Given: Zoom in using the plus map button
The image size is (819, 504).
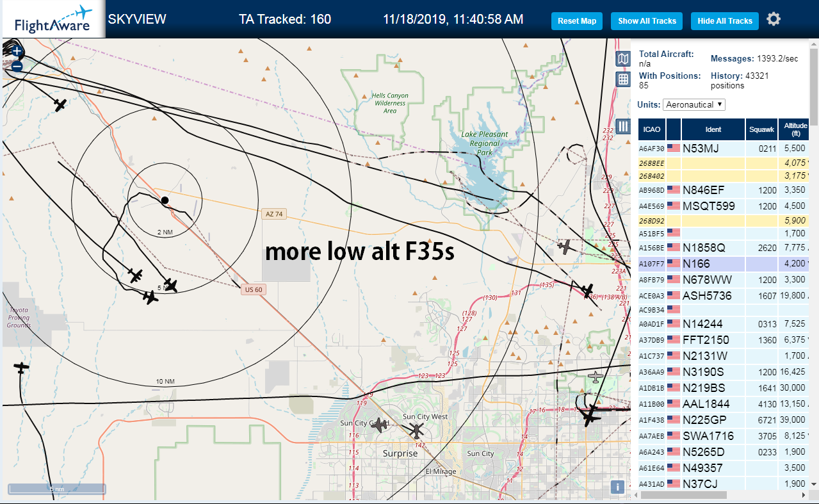Looking at the screenshot, I should (x=17, y=51).
